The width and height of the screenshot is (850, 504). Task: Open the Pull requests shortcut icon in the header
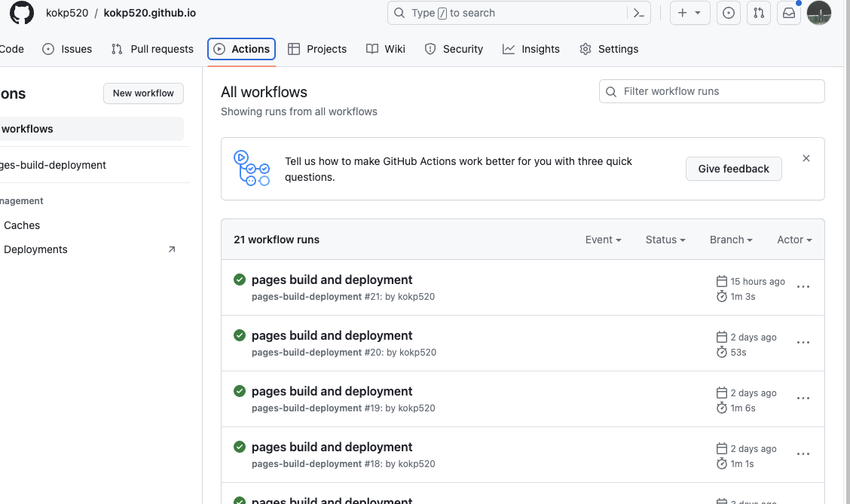759,13
